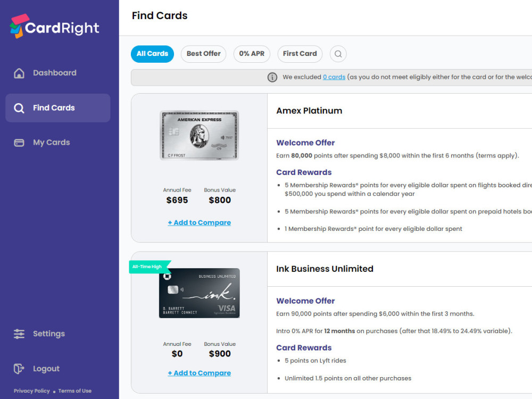Click the American Express Platinum card image
The height and width of the screenshot is (399, 532).
[199, 135]
